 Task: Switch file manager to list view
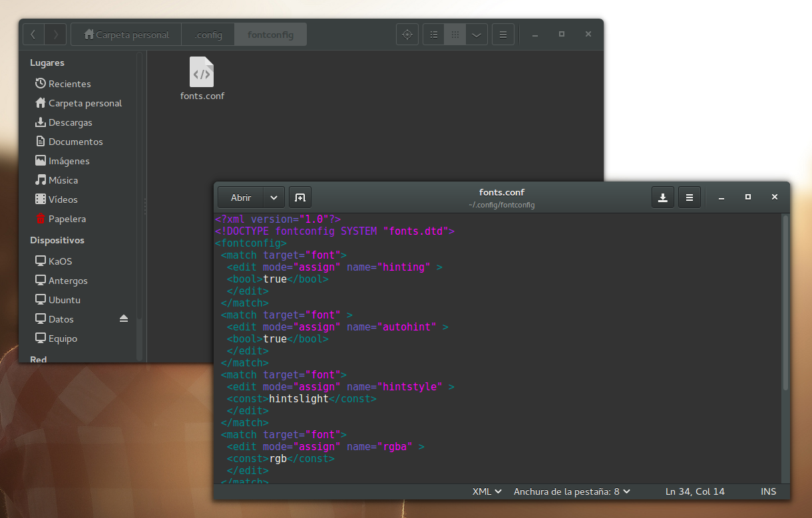[434, 35]
